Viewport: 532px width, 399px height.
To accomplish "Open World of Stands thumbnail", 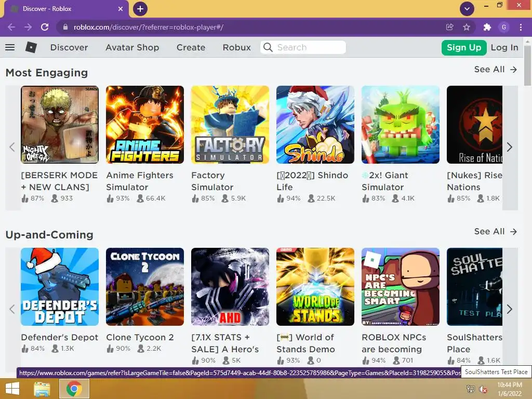I will (x=315, y=287).
